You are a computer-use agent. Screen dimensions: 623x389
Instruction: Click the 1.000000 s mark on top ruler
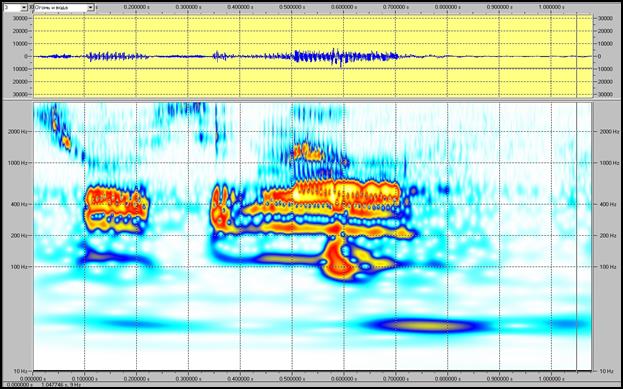(x=551, y=8)
